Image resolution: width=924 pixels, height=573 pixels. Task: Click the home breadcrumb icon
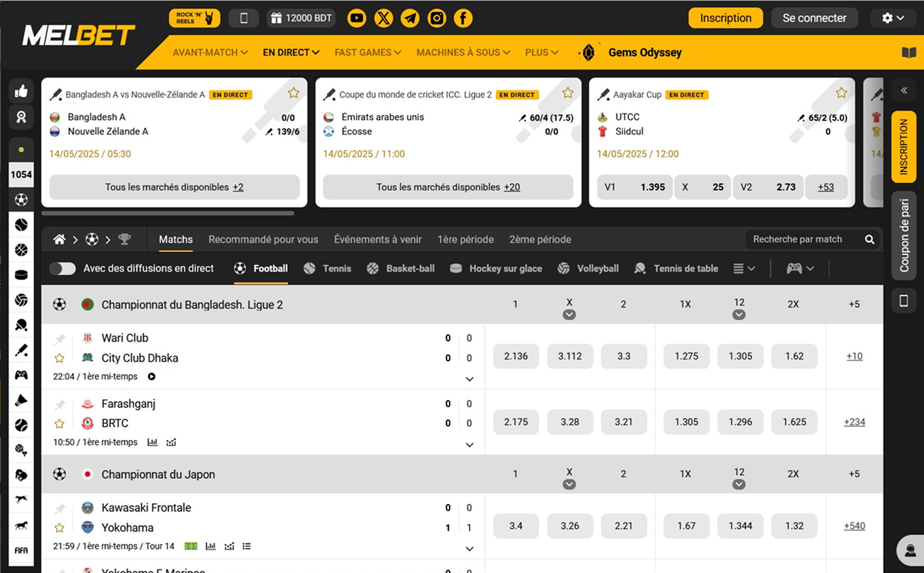59,239
